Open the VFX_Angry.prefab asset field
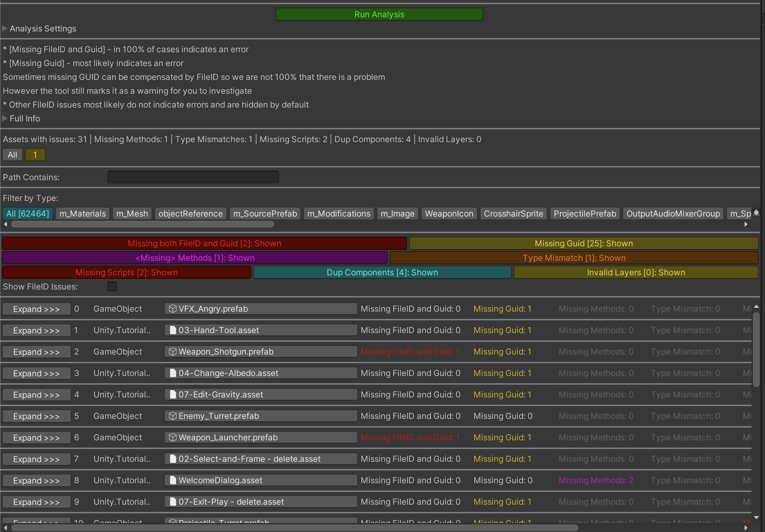Screen dimensions: 765x532 coord(261,309)
